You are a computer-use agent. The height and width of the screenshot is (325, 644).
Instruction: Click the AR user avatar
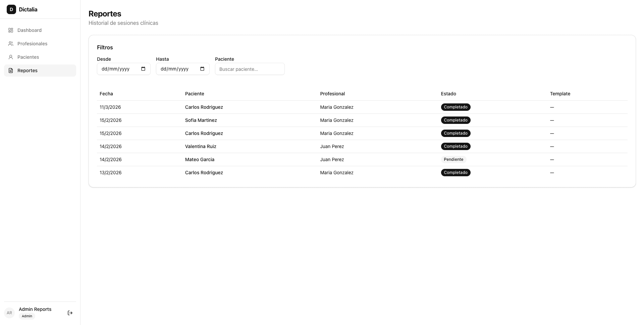coord(9,313)
